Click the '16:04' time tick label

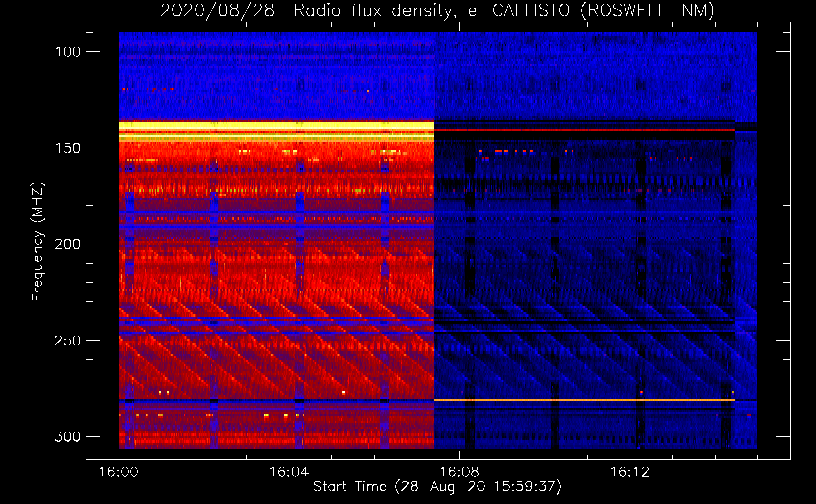289,472
